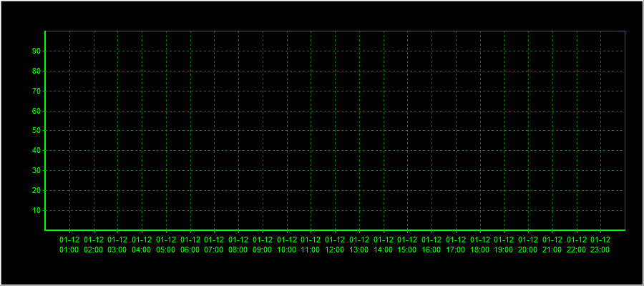Click the 20:00 x-axis label
The height and width of the screenshot is (286, 644).
pos(528,245)
